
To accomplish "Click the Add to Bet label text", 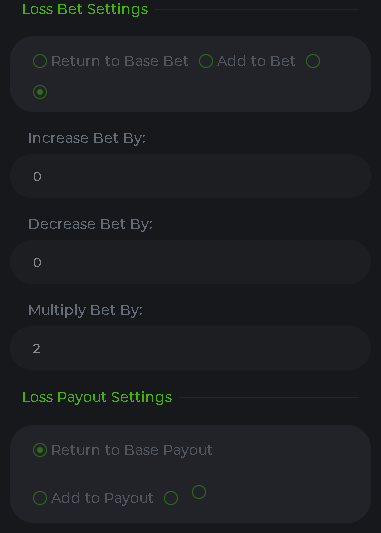I will tap(256, 61).
